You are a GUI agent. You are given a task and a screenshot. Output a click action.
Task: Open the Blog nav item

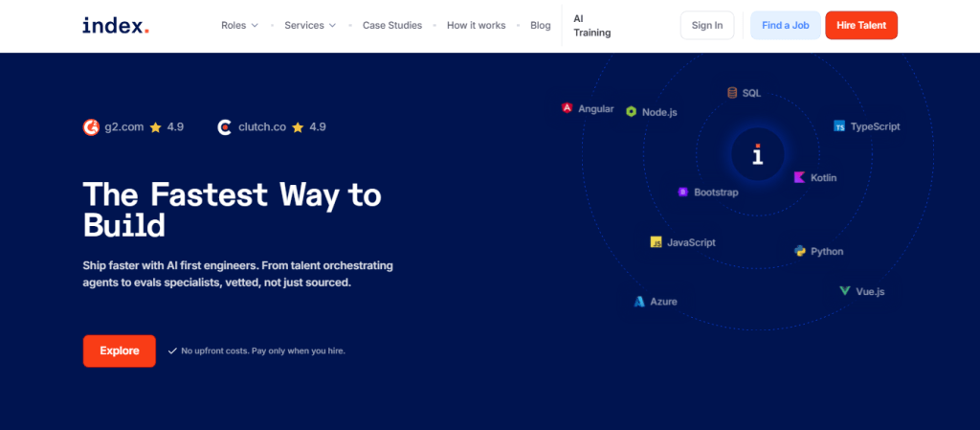pos(541,26)
